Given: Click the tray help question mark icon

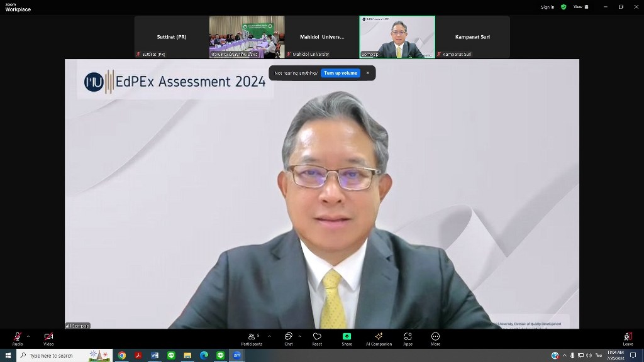Looking at the screenshot, I should 555,356.
